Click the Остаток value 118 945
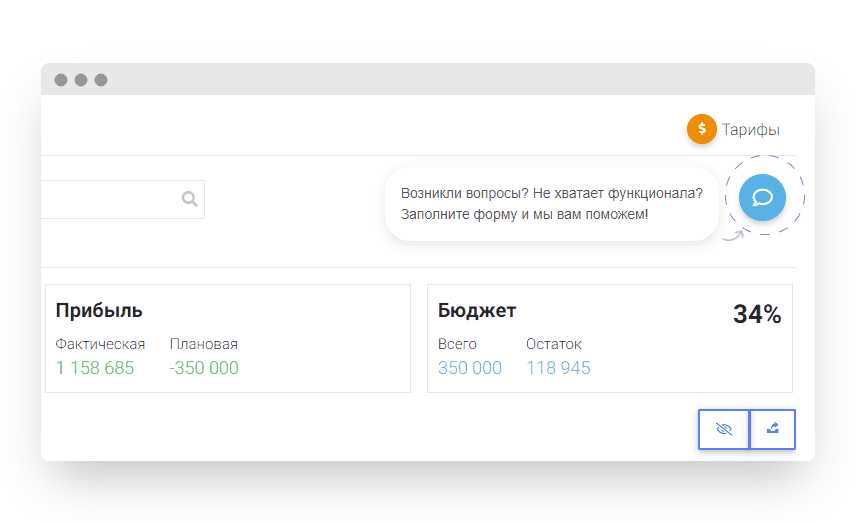This screenshot has height=524, width=856. click(558, 368)
